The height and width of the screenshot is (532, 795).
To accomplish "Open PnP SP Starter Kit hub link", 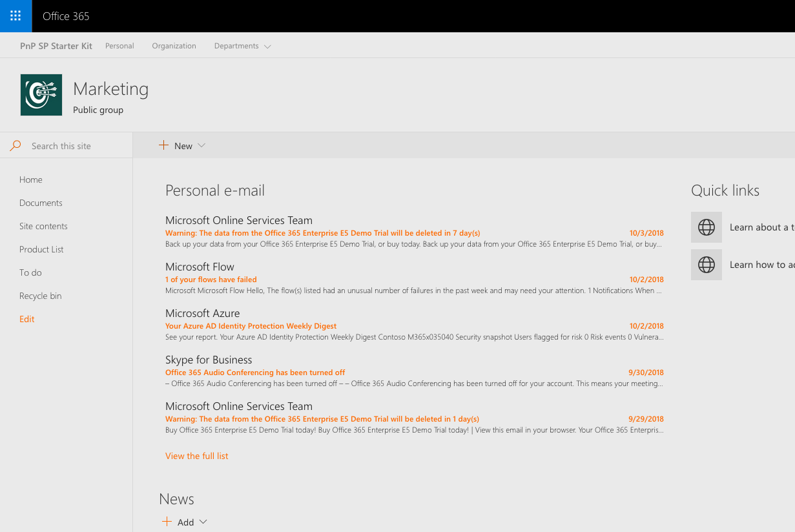I will [56, 46].
